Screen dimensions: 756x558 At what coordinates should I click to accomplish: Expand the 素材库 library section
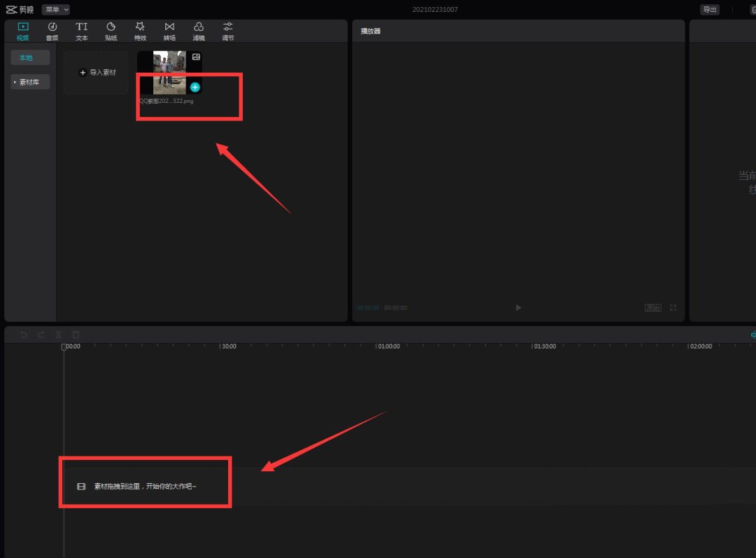click(30, 82)
